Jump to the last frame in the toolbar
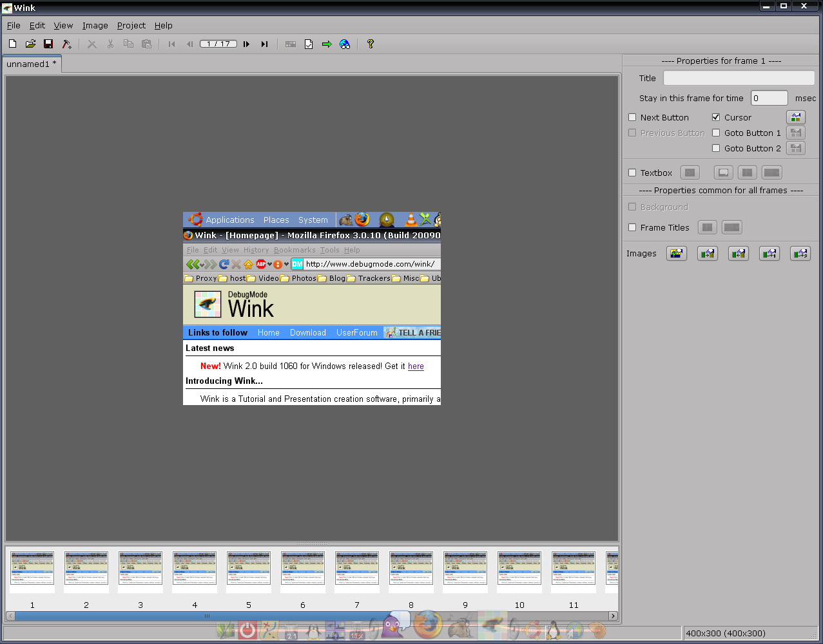The height and width of the screenshot is (644, 823). 264,44
